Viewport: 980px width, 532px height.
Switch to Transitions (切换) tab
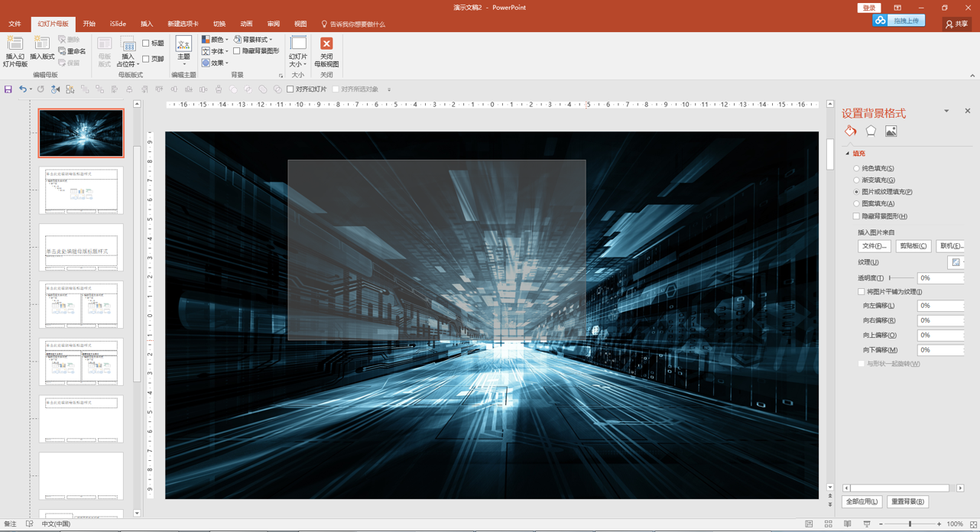tap(219, 24)
